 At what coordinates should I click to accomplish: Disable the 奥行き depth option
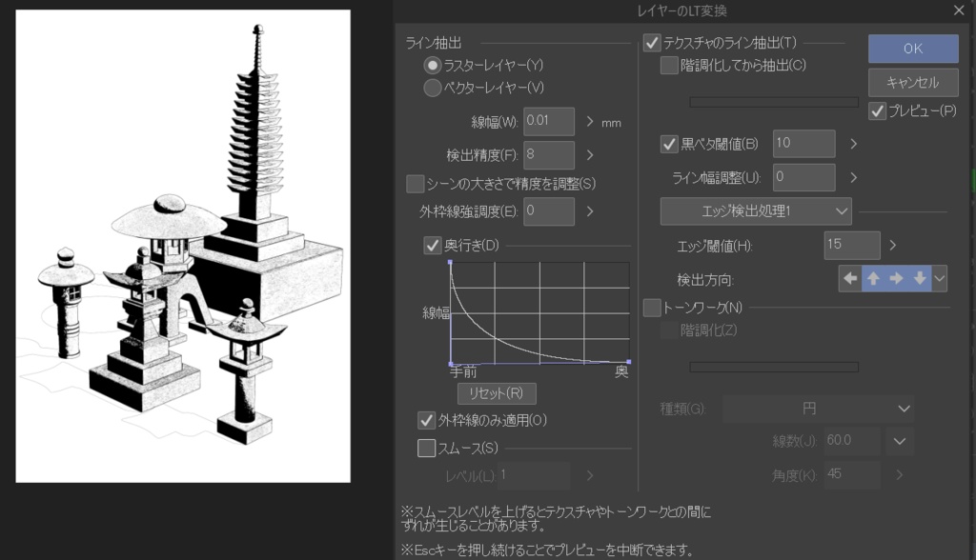pyautogui.click(x=435, y=245)
